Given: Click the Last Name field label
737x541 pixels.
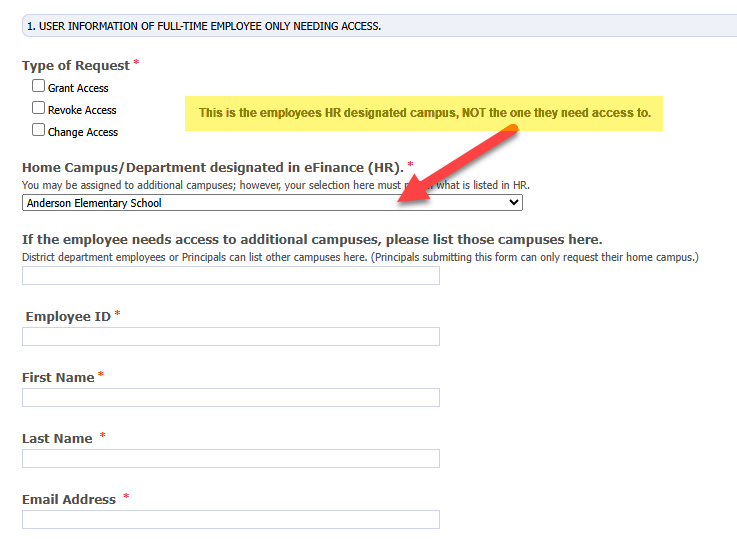Looking at the screenshot, I should [x=57, y=439].
